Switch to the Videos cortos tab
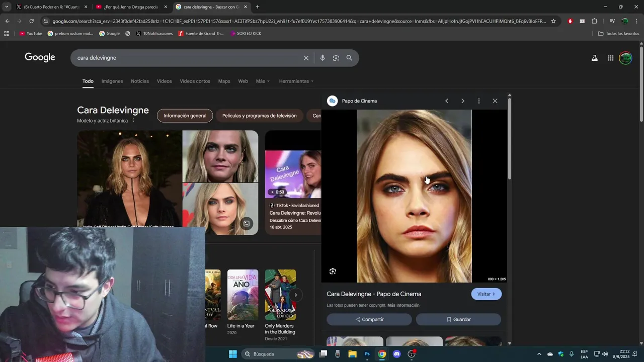 (x=195, y=81)
